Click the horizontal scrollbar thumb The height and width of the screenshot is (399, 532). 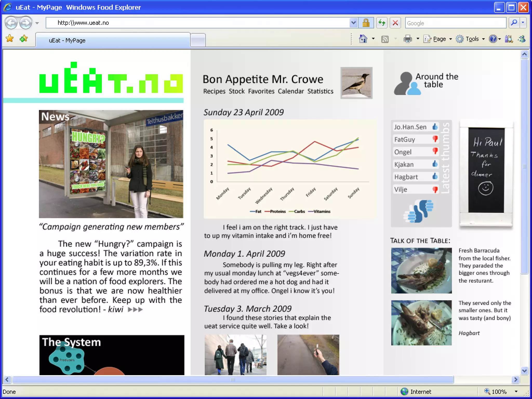(233, 380)
